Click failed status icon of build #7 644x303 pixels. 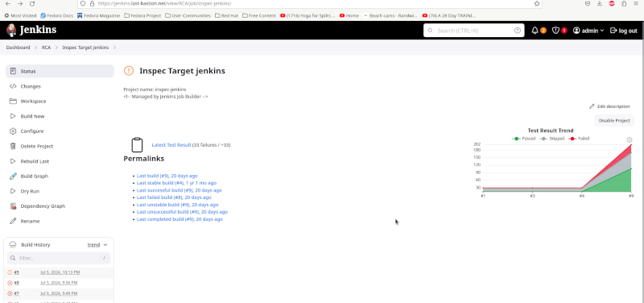10,293
